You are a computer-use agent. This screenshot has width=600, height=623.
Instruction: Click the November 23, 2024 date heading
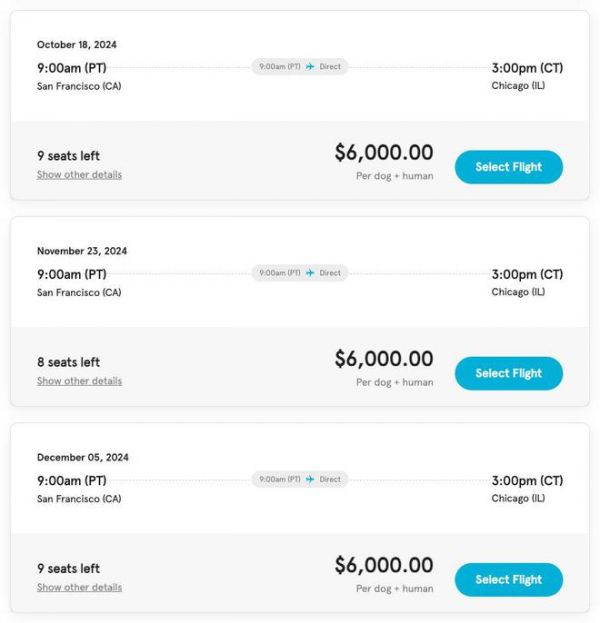coord(82,251)
